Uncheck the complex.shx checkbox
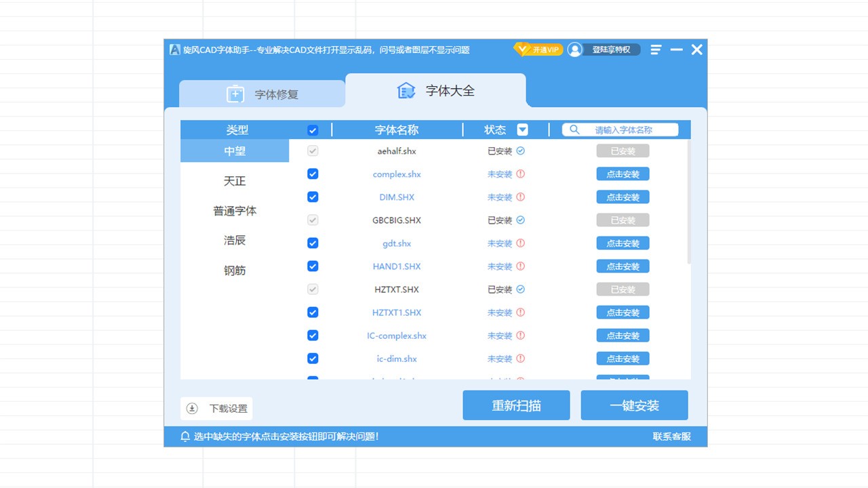 (x=313, y=174)
